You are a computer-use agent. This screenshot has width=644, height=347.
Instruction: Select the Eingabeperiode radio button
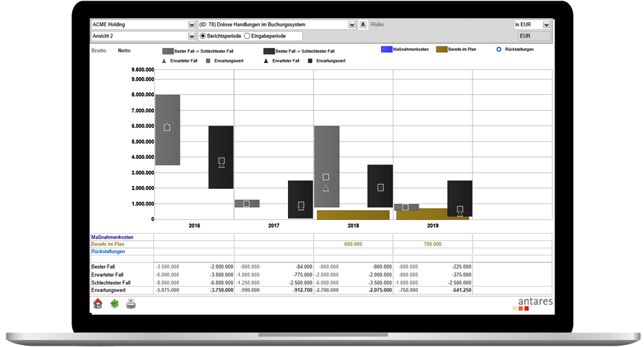click(x=247, y=36)
